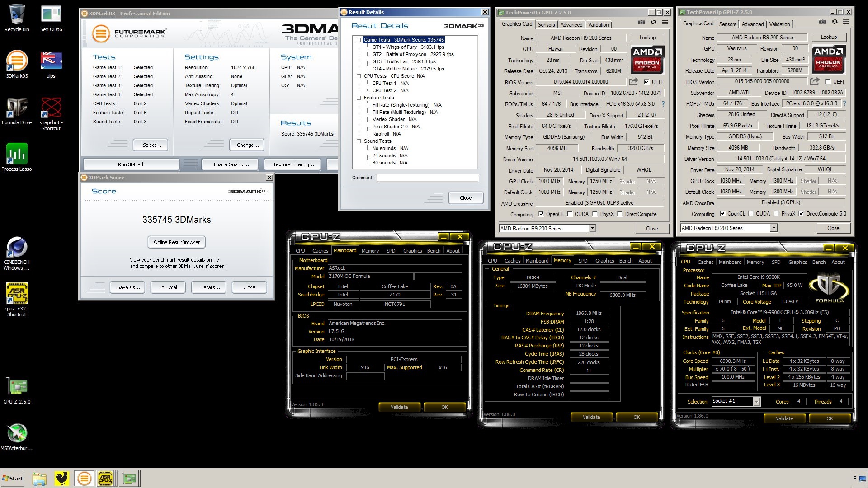868x488 pixels.
Task: Click BIOS share icon in Hawaii GPU-Z window
Action: tap(633, 82)
